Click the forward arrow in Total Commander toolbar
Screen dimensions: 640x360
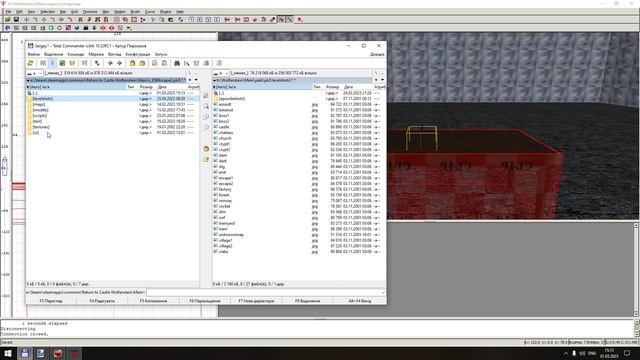tap(120, 63)
